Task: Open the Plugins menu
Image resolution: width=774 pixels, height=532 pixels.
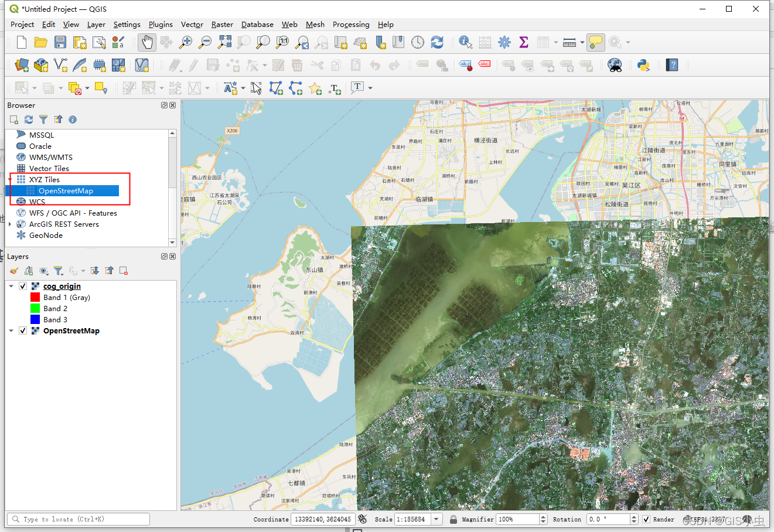Action: point(161,25)
